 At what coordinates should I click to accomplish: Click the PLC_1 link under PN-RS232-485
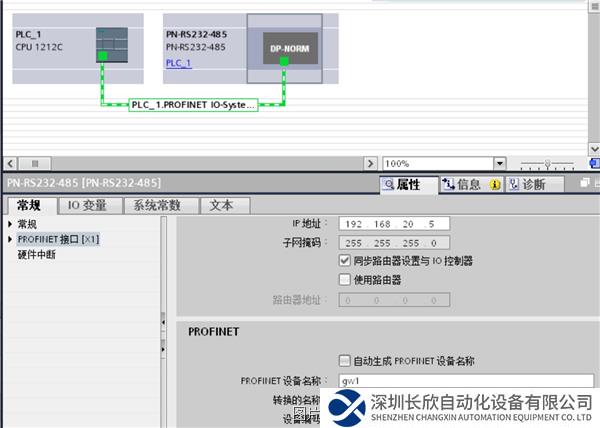click(x=178, y=62)
